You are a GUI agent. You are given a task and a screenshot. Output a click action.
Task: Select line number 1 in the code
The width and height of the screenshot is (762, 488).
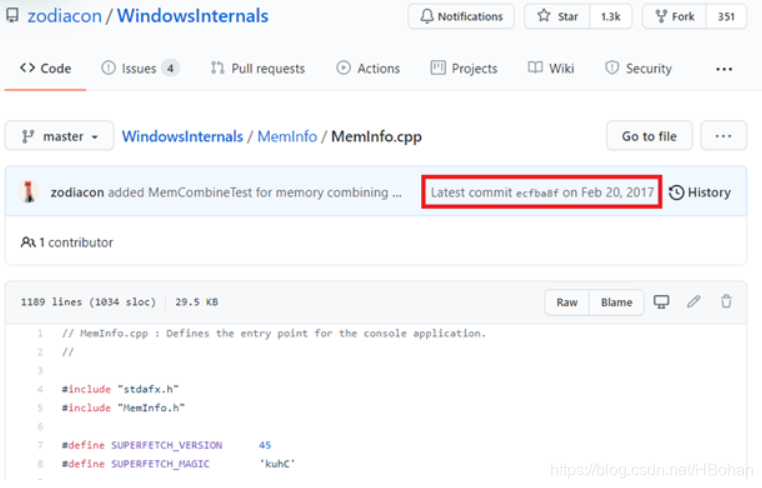40,333
